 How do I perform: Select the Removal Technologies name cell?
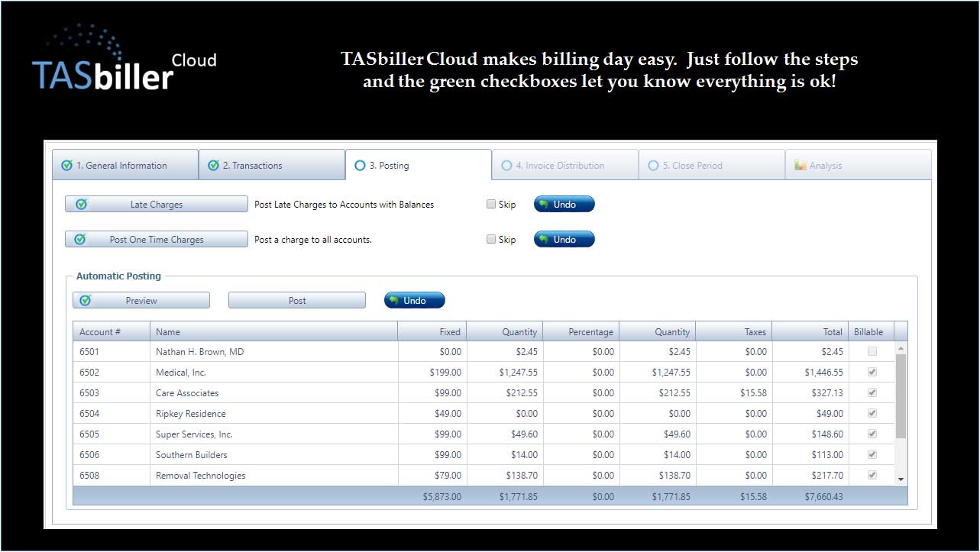[x=273, y=476]
